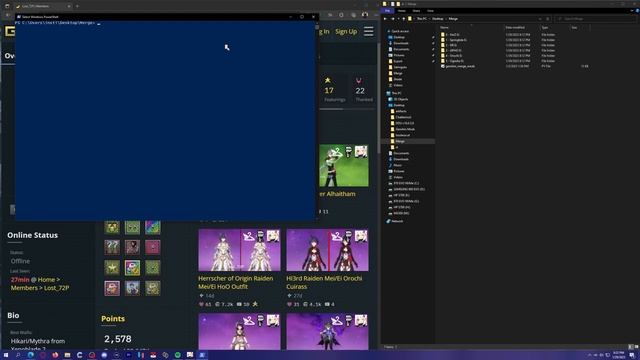The image size is (640, 360).
Task: Click the Sign Up link
Action: [x=346, y=31]
